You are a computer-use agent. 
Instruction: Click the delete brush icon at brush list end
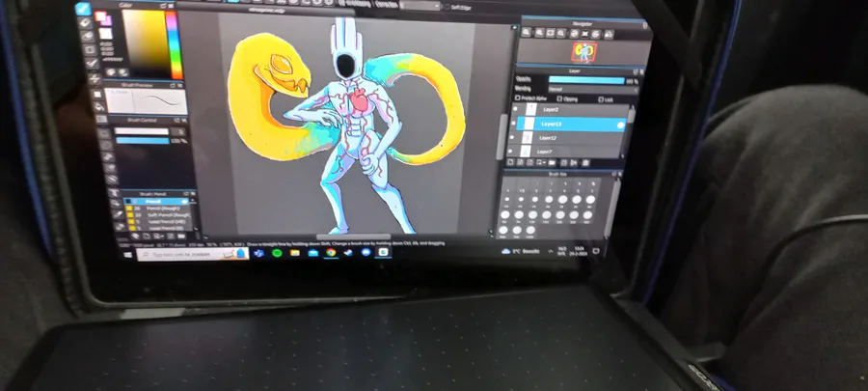click(x=180, y=237)
